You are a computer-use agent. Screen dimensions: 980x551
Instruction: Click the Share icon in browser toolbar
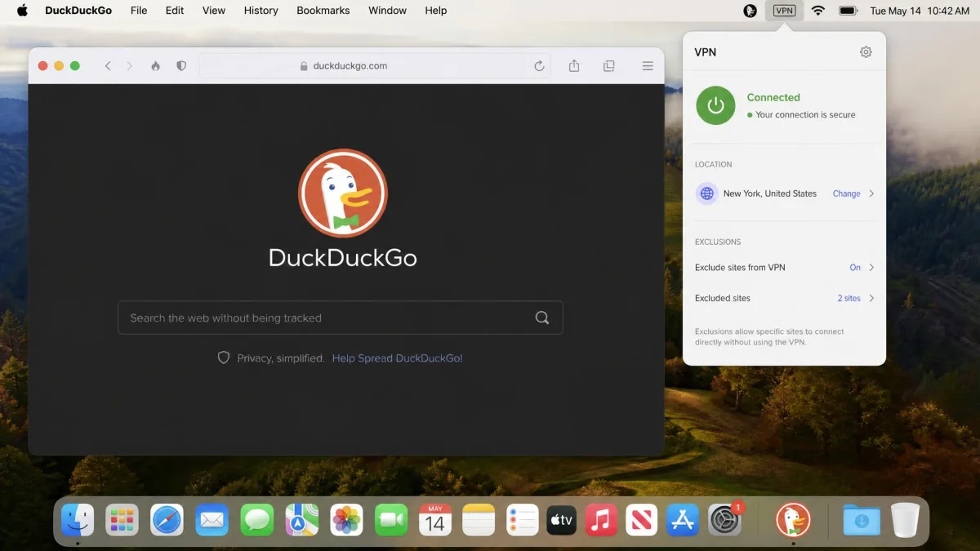(574, 66)
